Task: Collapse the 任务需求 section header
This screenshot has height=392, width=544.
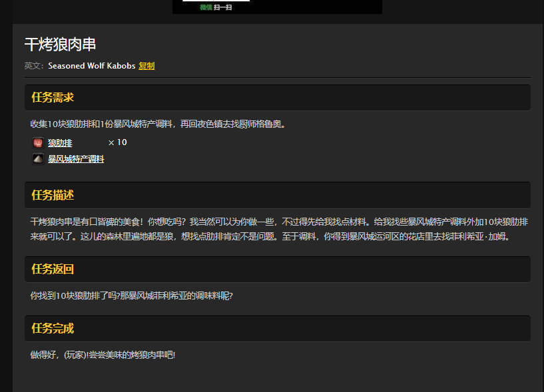Action: click(51, 97)
